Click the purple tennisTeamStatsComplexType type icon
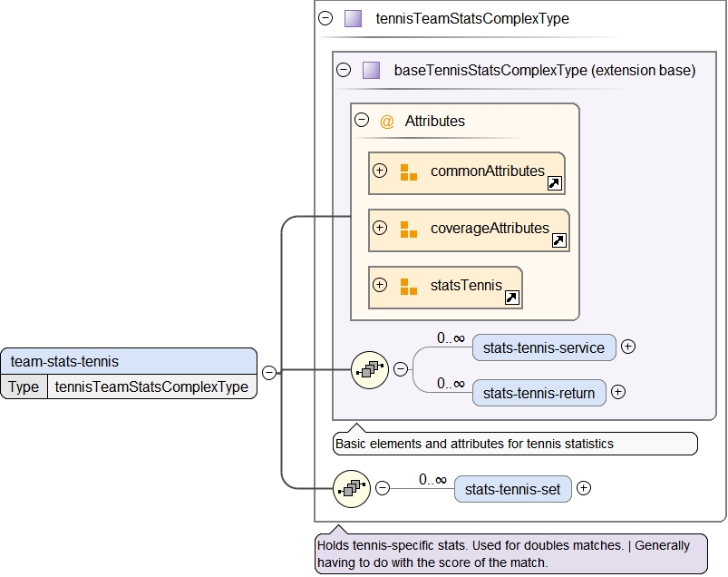The width and height of the screenshot is (728, 577). click(x=353, y=18)
